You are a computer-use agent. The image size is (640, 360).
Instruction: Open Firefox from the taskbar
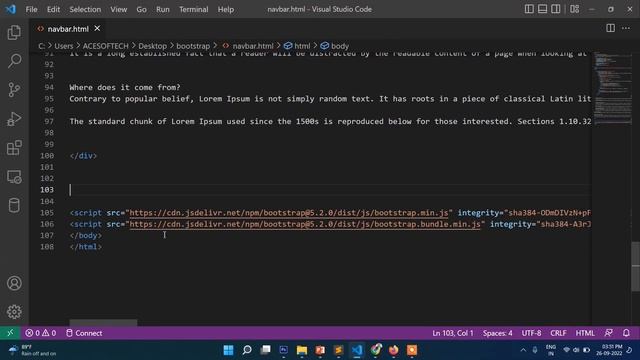click(393, 350)
